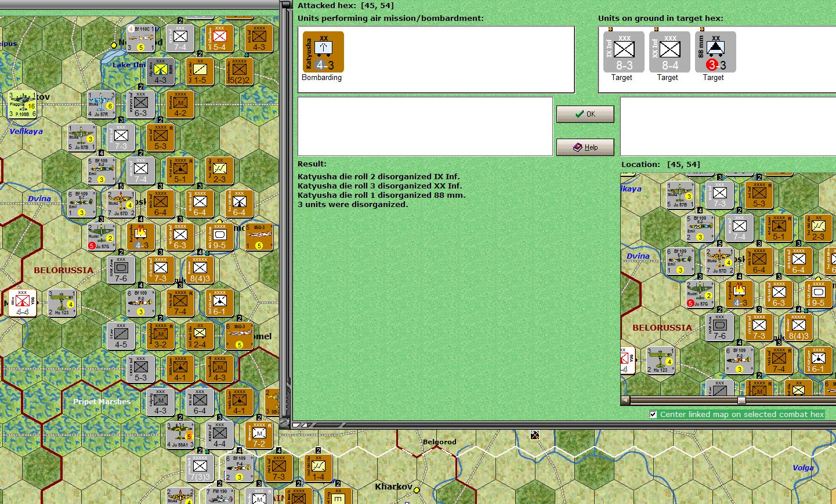This screenshot has width=836, height=504.
Task: Select the IX Inf 8-3 target unit
Action: 624,52
